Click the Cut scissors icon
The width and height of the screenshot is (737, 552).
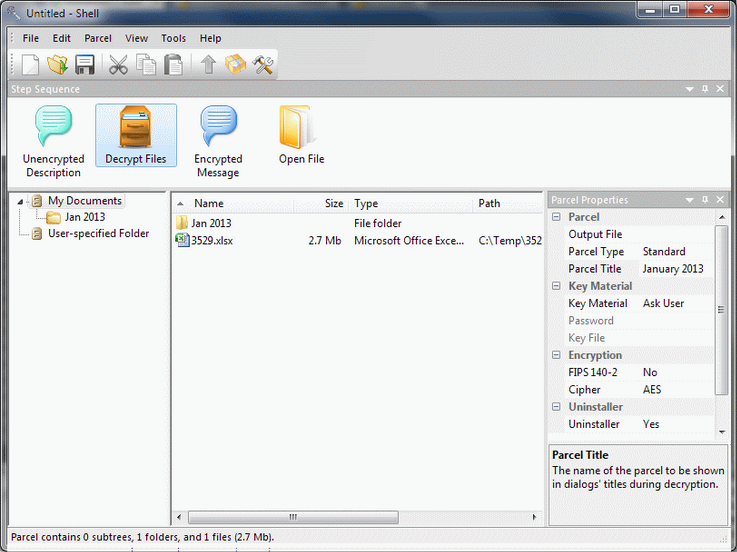pos(119,65)
